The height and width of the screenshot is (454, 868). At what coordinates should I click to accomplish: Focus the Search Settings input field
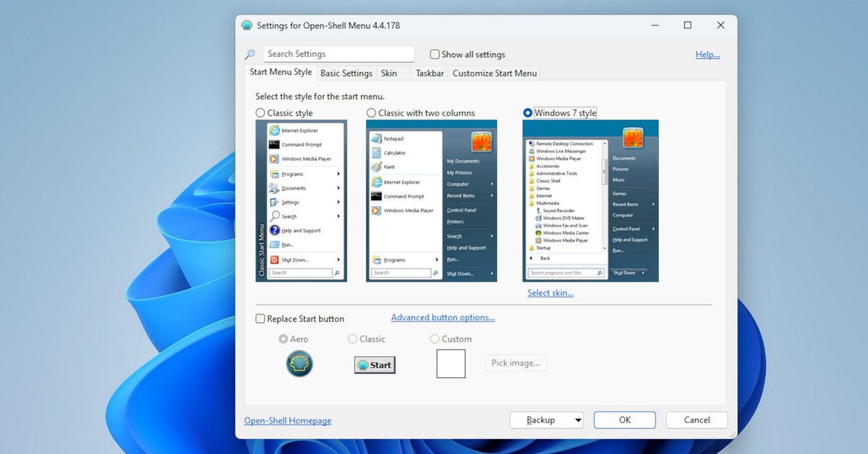[339, 54]
